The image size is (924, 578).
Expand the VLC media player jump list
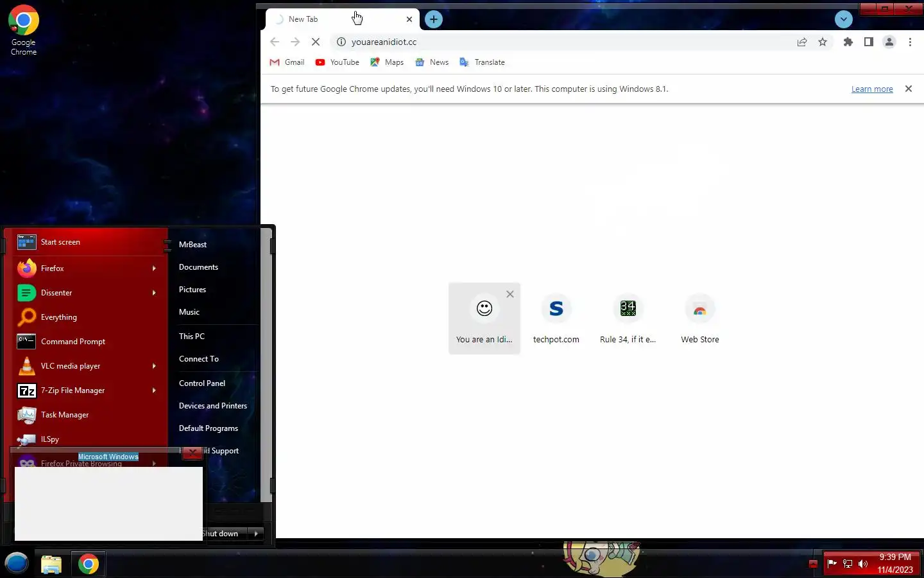click(154, 366)
